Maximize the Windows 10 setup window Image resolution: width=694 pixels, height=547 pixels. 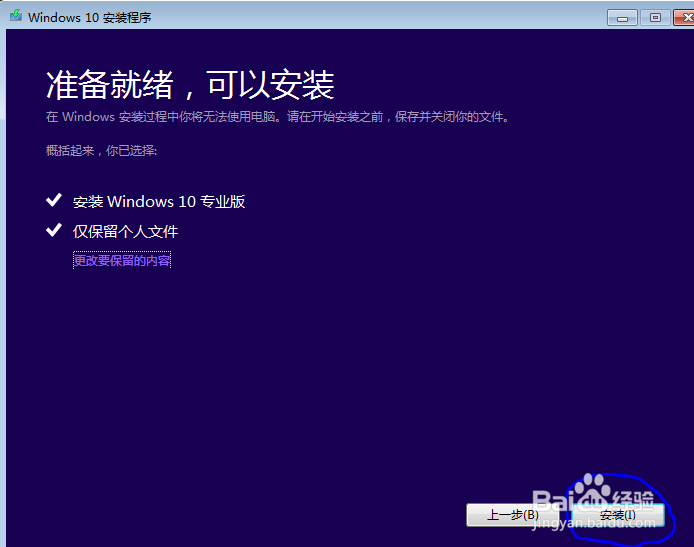pyautogui.click(x=655, y=18)
